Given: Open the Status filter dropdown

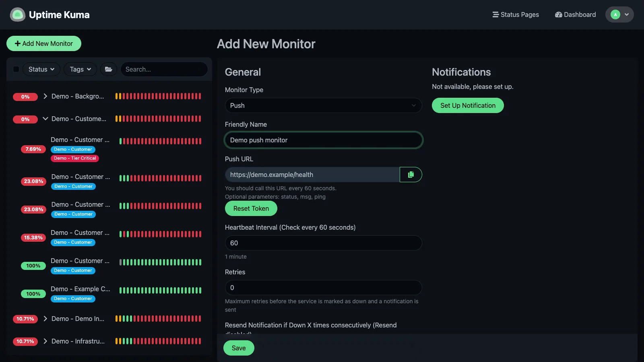Looking at the screenshot, I should (x=41, y=69).
